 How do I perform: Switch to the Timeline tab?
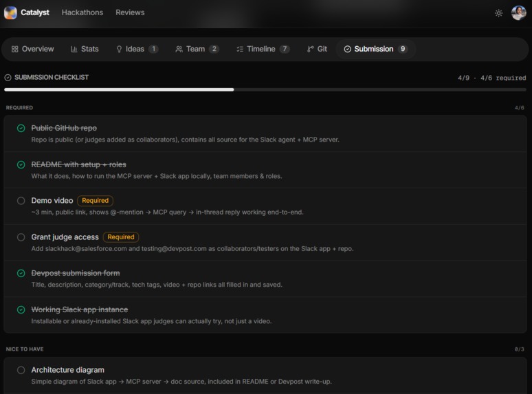263,50
